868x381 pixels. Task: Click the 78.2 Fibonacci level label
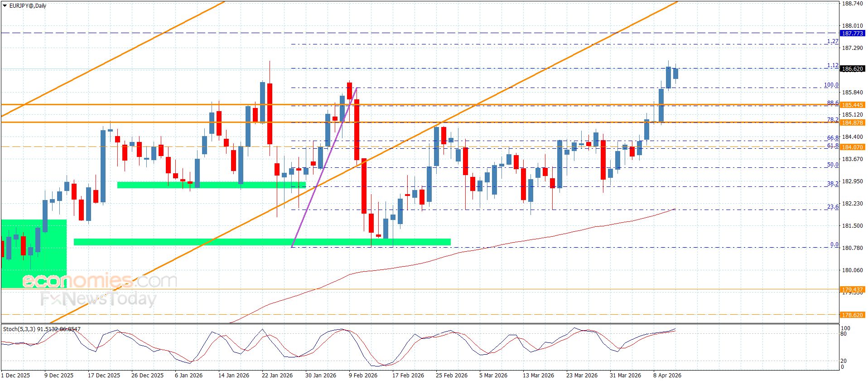[833, 120]
